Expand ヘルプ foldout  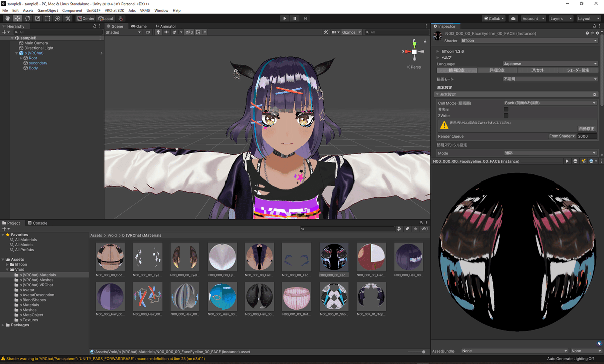point(438,58)
